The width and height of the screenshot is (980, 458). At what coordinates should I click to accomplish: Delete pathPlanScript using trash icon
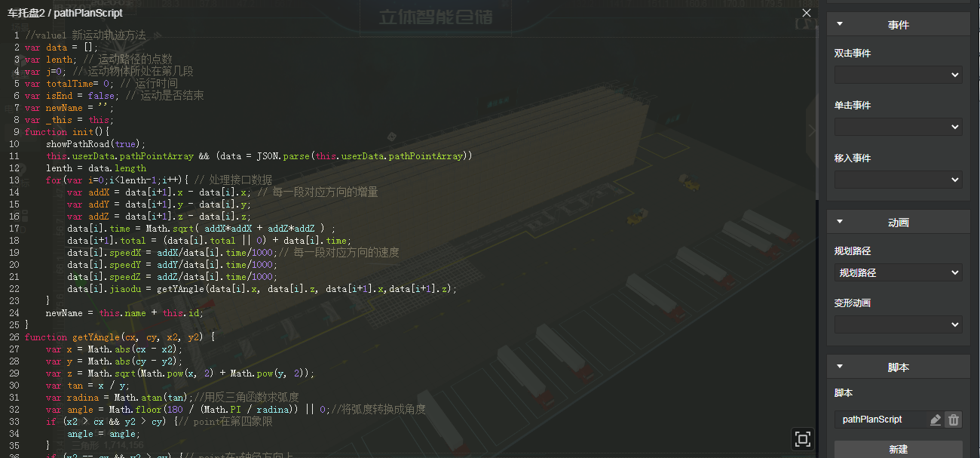[x=953, y=420]
